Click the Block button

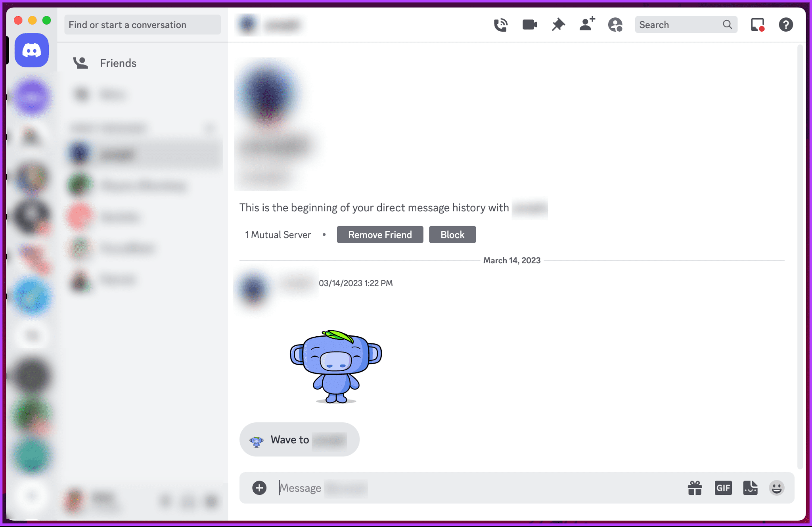point(452,234)
